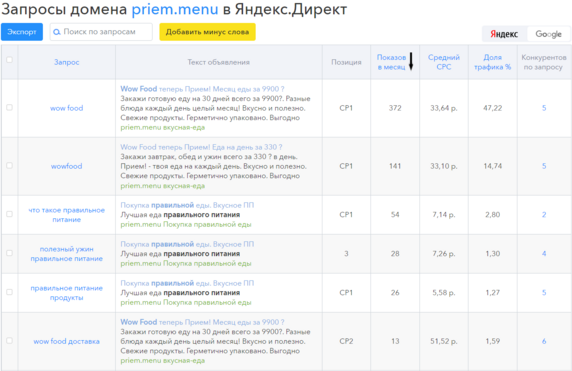Click the search magnifier icon

coord(57,32)
